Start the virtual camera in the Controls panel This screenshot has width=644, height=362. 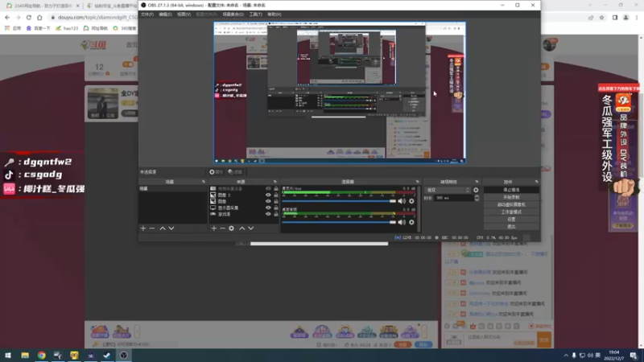[511, 204]
